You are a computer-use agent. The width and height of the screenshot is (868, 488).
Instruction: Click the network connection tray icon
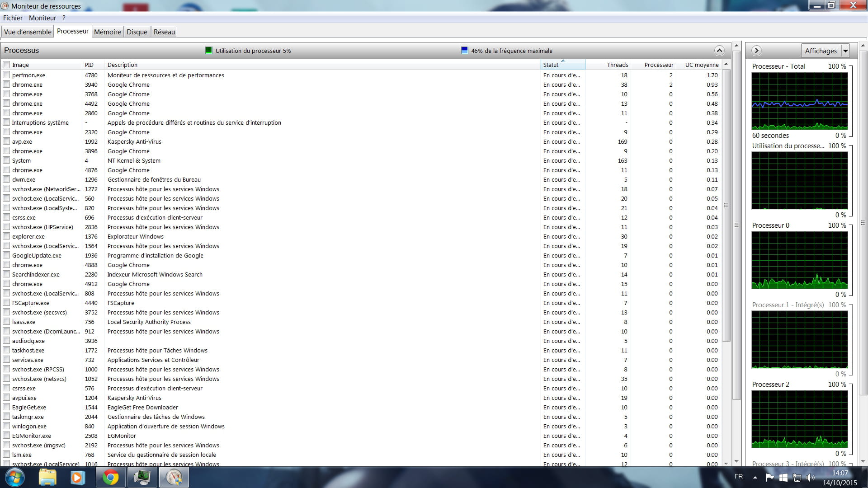pos(797,477)
